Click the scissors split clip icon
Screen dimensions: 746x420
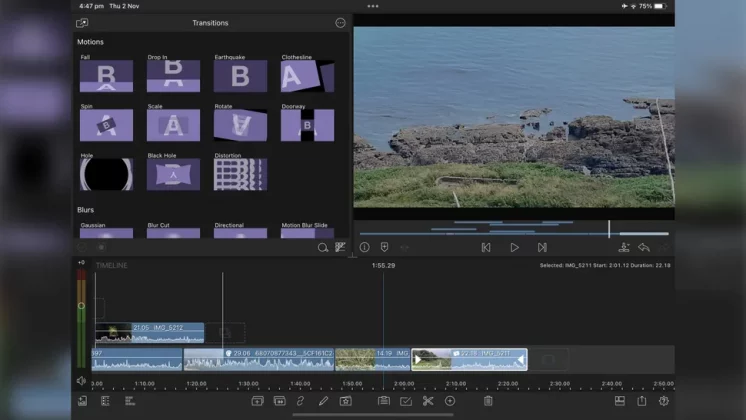coord(428,401)
